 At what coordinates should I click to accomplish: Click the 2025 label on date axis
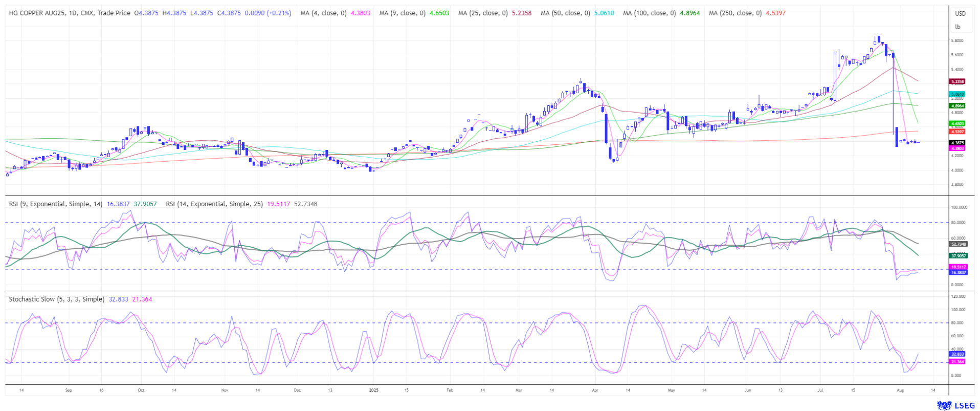click(x=373, y=390)
